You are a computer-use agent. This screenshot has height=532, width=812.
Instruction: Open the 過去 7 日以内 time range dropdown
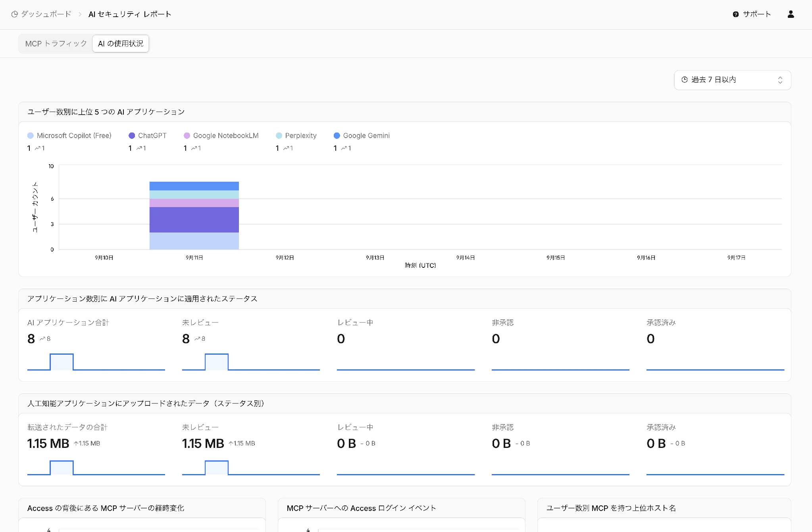732,80
